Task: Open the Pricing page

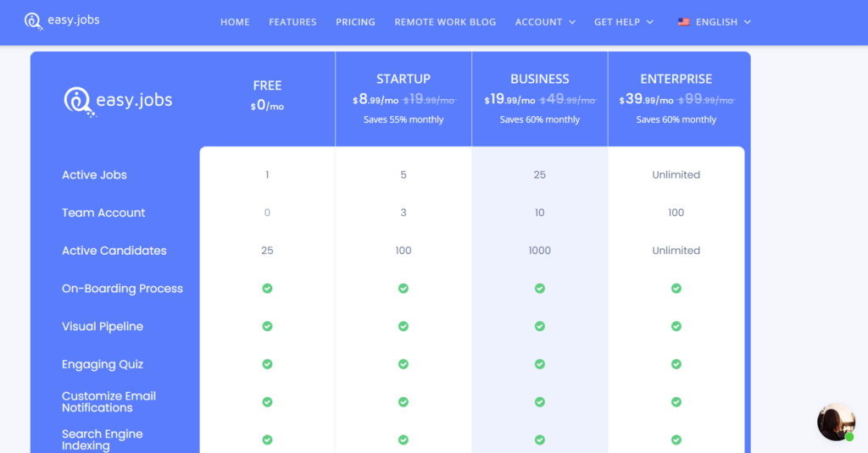Action: (355, 22)
